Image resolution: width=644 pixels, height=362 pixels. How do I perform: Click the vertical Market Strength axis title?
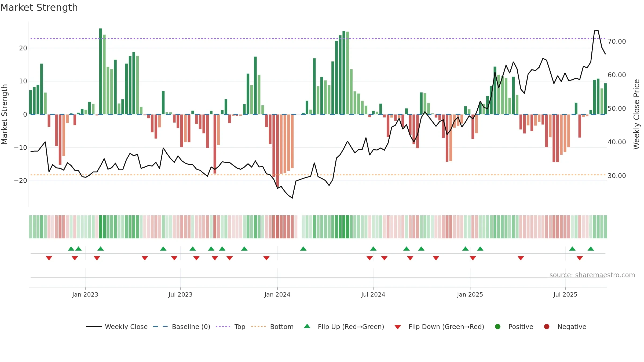pyautogui.click(x=4, y=114)
